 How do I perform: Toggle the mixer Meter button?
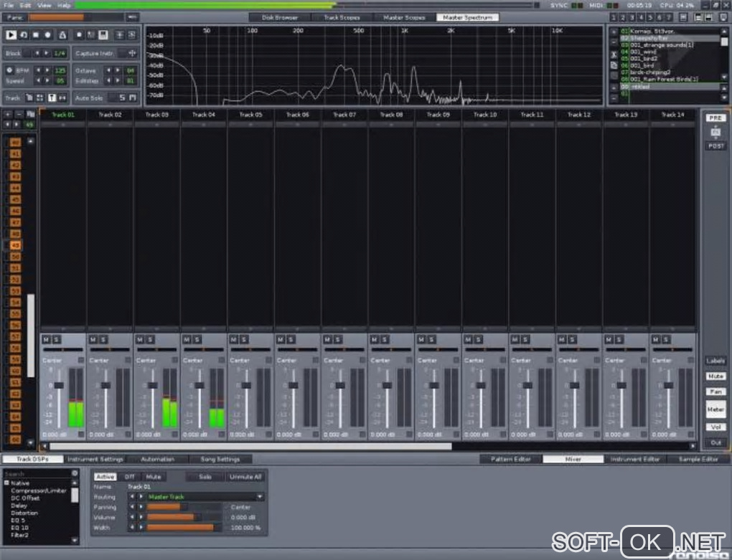click(x=715, y=409)
